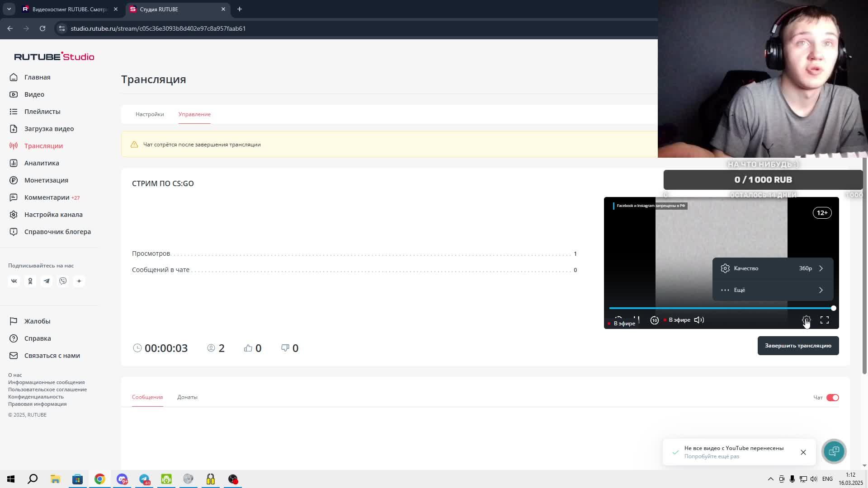Click the volume speaker icon in the player
This screenshot has width=868, height=488.
[x=699, y=320]
